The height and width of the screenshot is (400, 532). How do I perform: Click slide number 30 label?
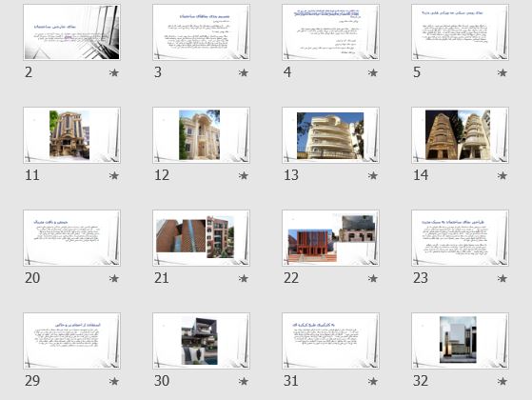pos(162,381)
